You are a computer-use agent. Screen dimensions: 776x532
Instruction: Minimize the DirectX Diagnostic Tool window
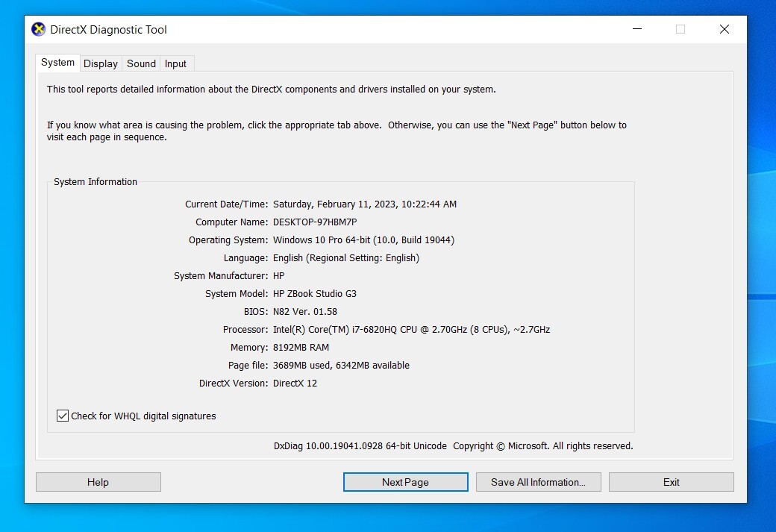[x=637, y=29]
